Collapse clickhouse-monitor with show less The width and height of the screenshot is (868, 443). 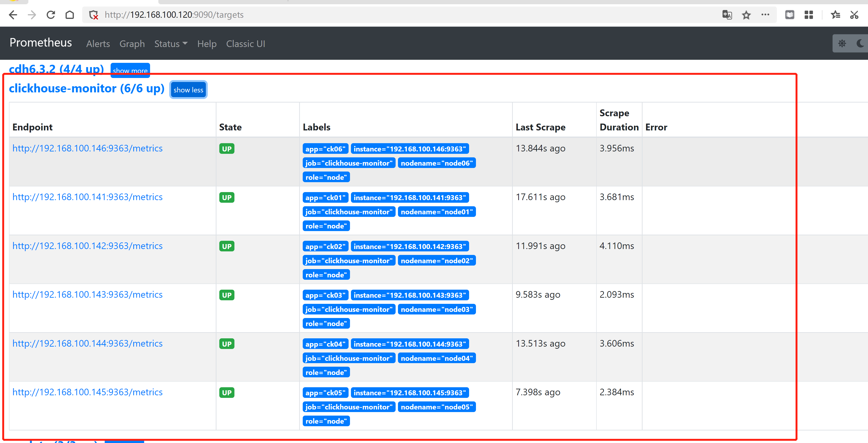(x=188, y=90)
